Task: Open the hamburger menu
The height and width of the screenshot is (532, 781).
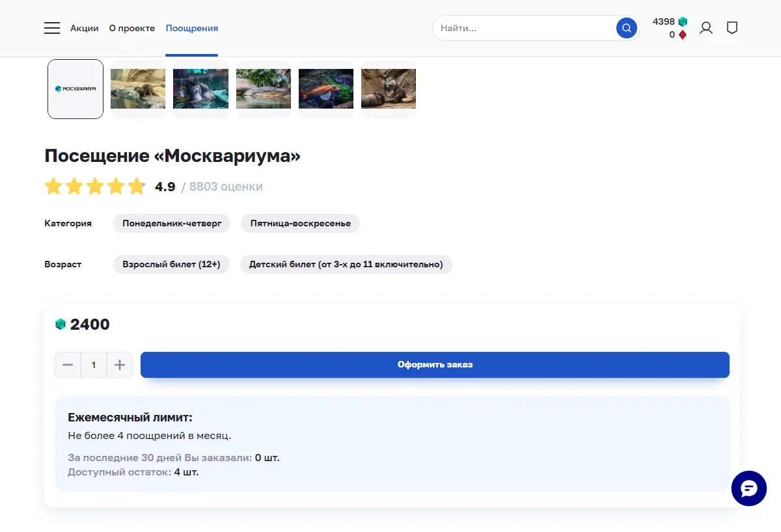Action: point(52,28)
